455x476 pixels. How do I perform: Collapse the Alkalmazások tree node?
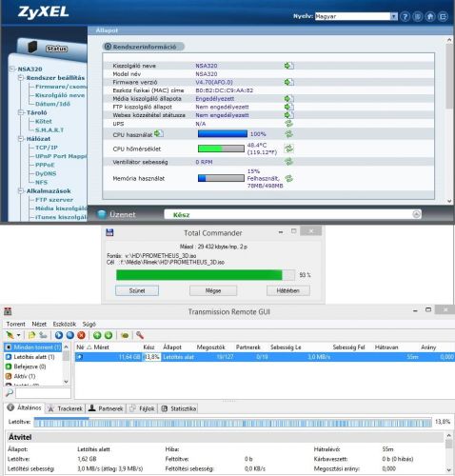21,191
